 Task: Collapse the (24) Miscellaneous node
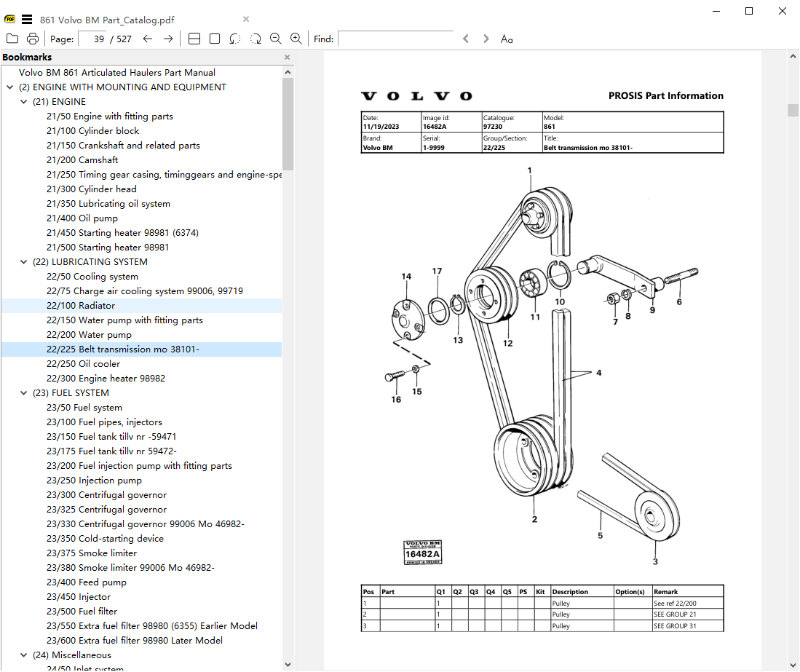tap(23, 655)
